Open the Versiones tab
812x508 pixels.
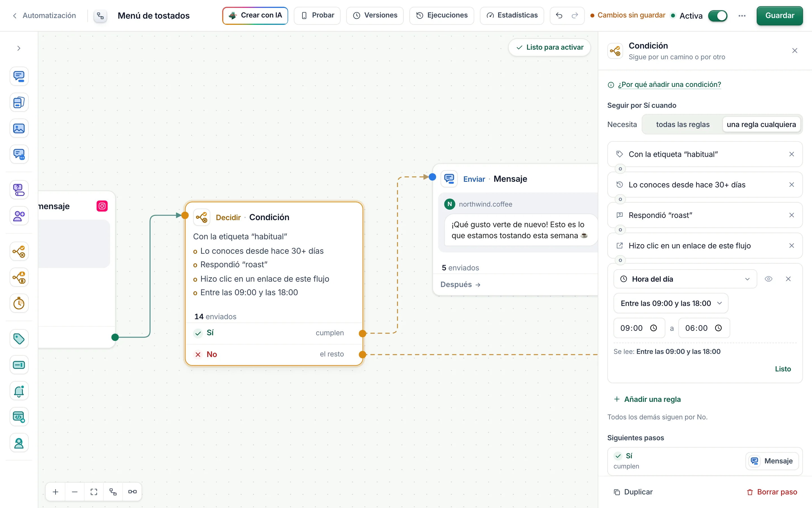pyautogui.click(x=375, y=16)
